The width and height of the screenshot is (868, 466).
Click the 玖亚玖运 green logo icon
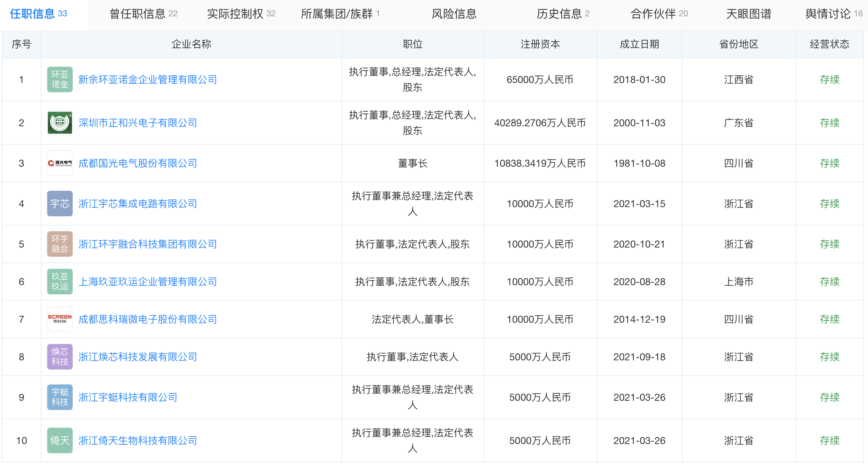(60, 282)
